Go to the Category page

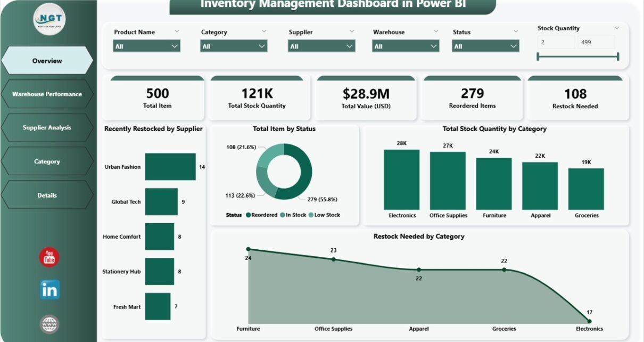(x=47, y=161)
